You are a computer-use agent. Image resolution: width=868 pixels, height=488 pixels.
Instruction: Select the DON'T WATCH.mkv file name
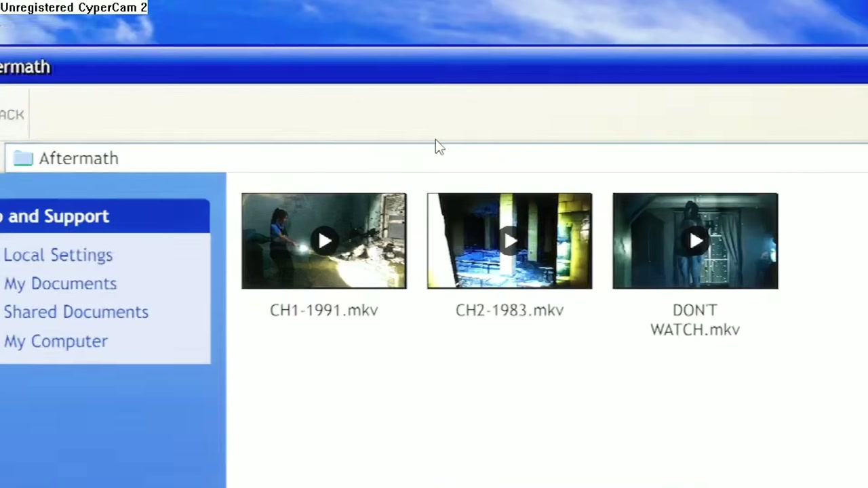pos(695,319)
